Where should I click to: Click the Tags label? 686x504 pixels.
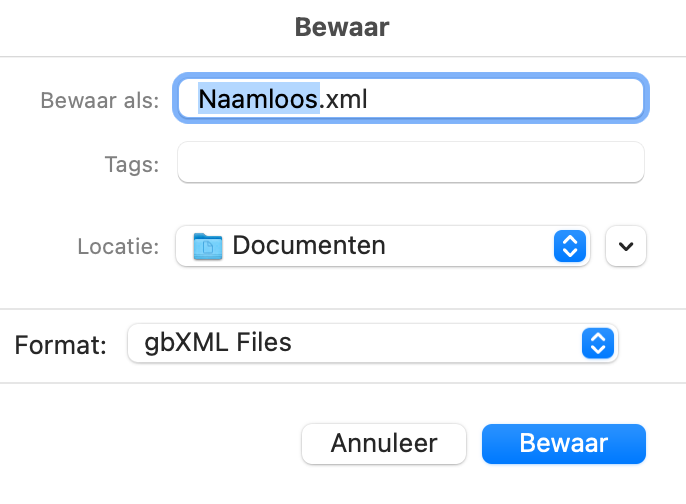pyautogui.click(x=132, y=165)
